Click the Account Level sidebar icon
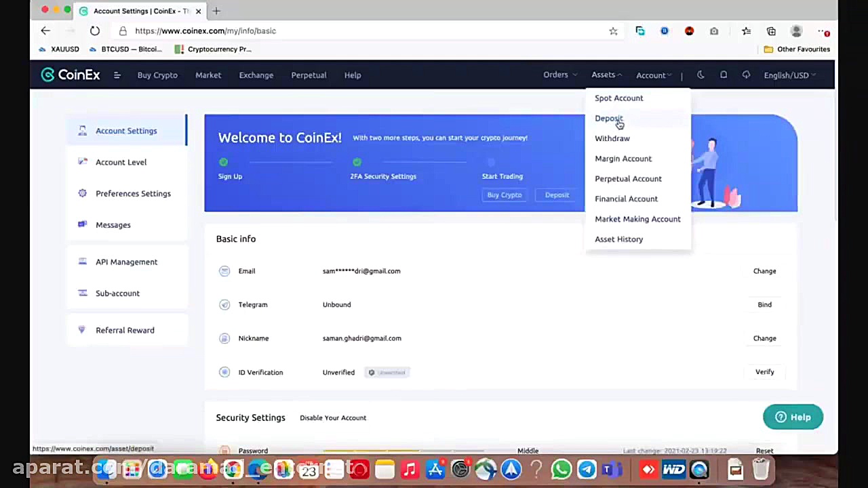This screenshot has height=488, width=868. click(x=82, y=162)
